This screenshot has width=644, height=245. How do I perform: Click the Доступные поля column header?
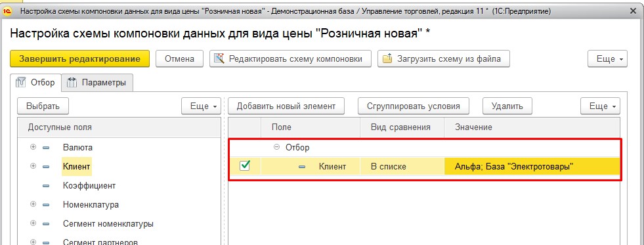pyautogui.click(x=119, y=127)
